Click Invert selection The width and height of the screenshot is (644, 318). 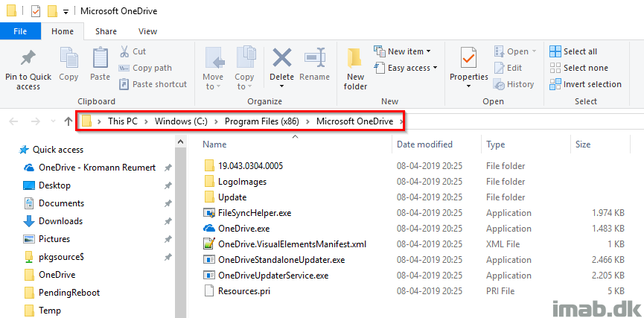click(586, 84)
